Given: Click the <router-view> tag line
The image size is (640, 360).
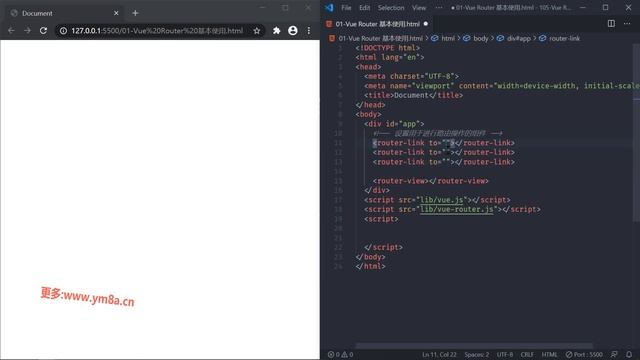Looking at the screenshot, I should [431, 181].
